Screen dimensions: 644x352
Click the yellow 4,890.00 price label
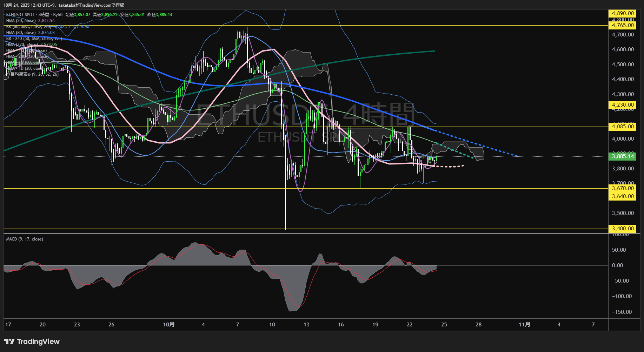(623, 13)
